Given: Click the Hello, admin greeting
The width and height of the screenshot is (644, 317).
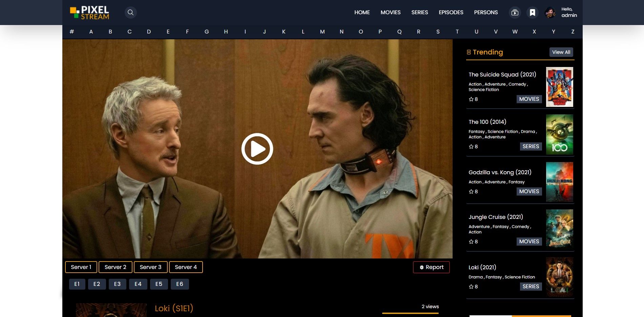Looking at the screenshot, I should coord(569,12).
